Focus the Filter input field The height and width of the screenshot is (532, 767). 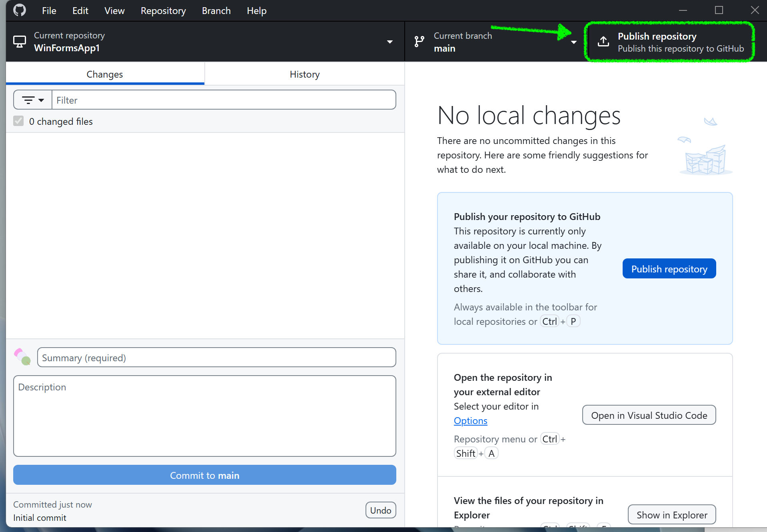(x=224, y=100)
